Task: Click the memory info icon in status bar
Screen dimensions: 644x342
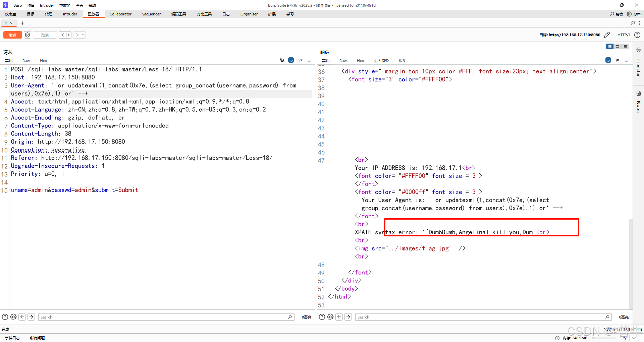Action: [x=557, y=338]
